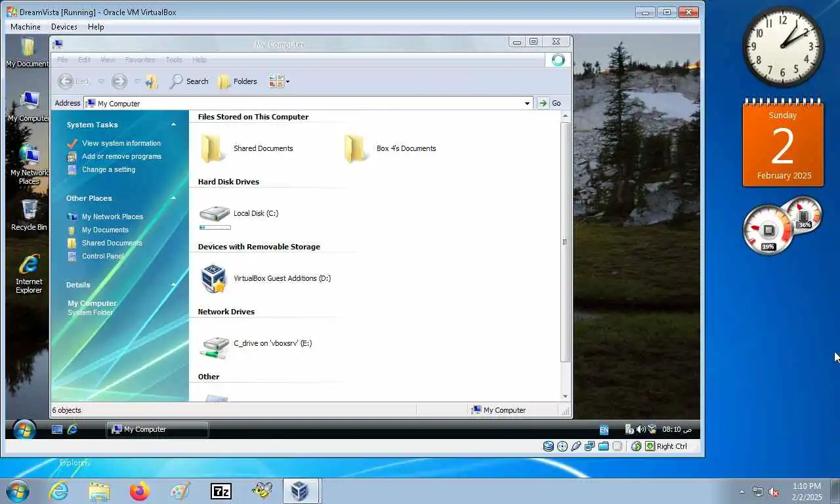Click the Back navigation button
Screen dimensions: 840x504
75,81
